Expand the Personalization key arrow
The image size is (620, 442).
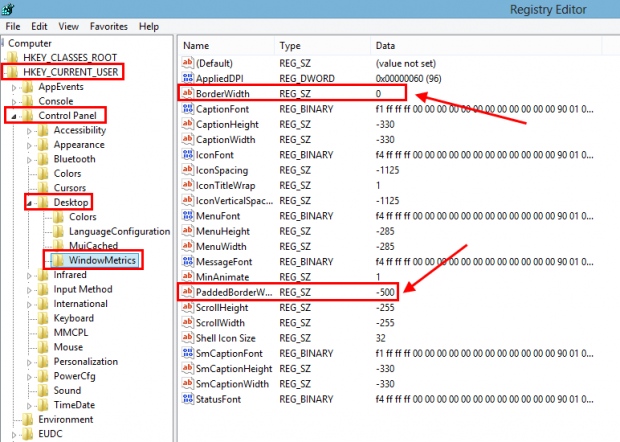click(x=29, y=362)
